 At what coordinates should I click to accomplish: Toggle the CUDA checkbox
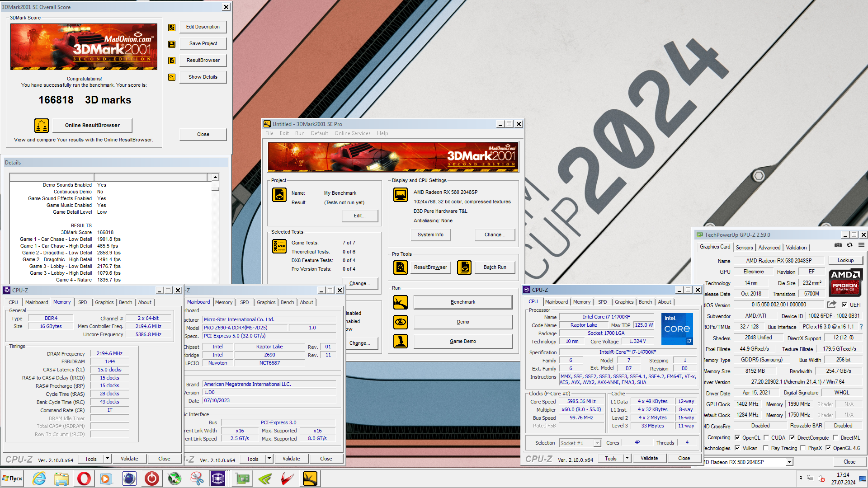[766, 438]
